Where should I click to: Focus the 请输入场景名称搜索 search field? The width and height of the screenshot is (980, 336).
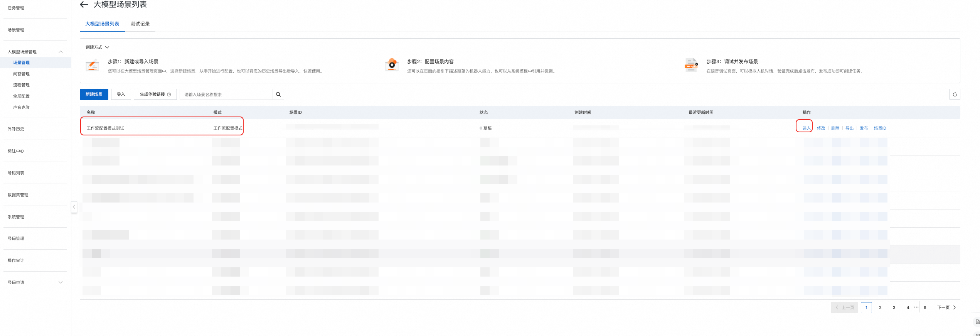(x=226, y=95)
